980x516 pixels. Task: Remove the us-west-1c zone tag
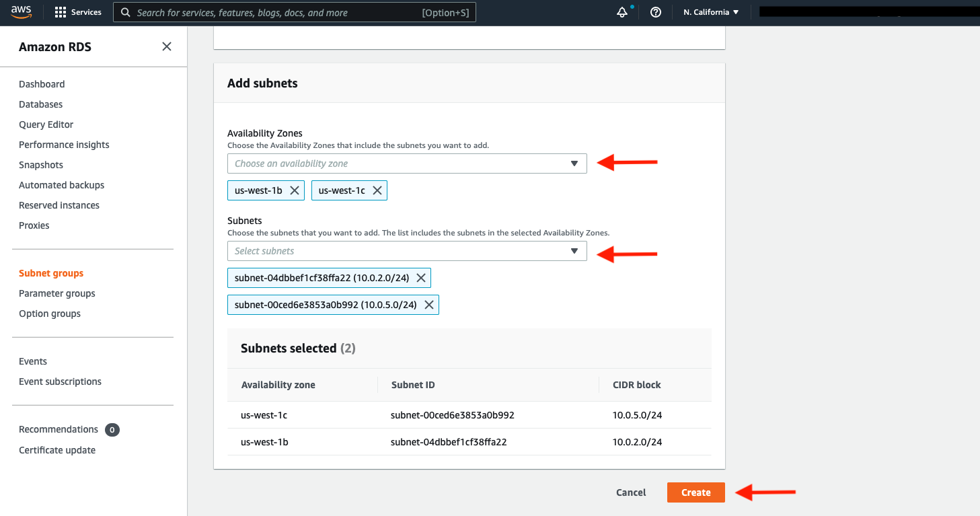(377, 190)
